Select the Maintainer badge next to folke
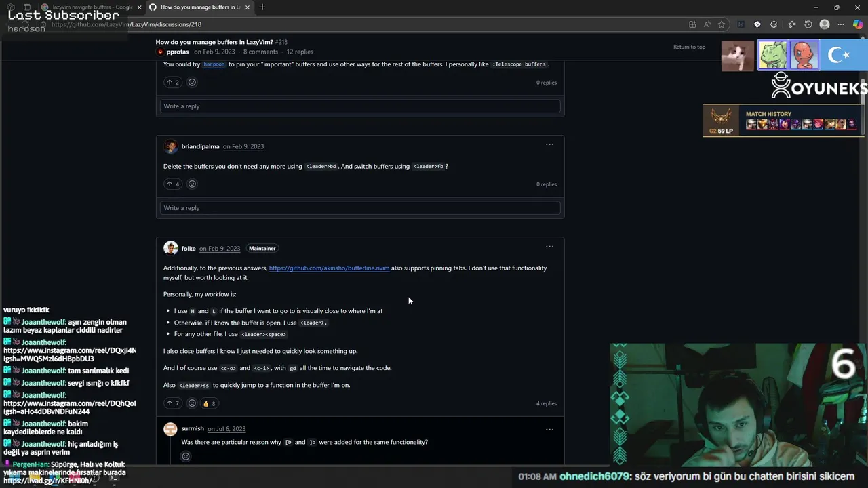Viewport: 868px width, 488px height. coord(262,249)
